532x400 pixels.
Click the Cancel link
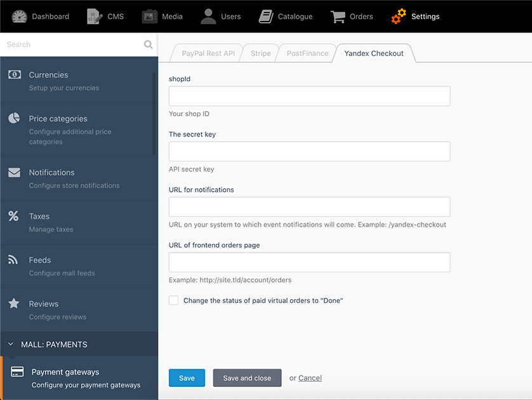click(x=310, y=378)
